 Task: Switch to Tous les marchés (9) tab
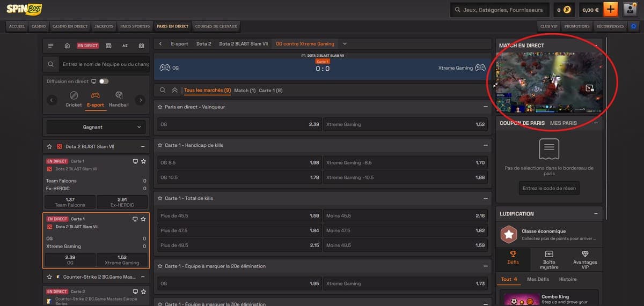click(207, 90)
